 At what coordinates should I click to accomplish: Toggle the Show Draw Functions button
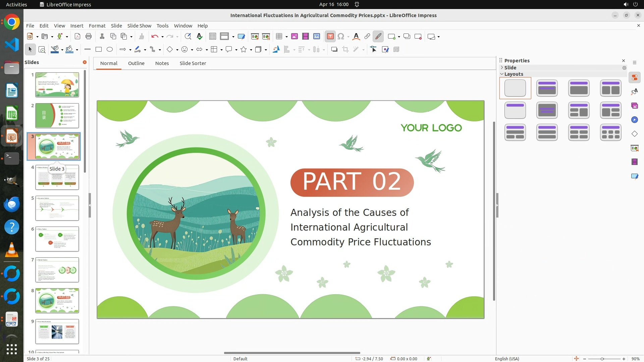378,37
